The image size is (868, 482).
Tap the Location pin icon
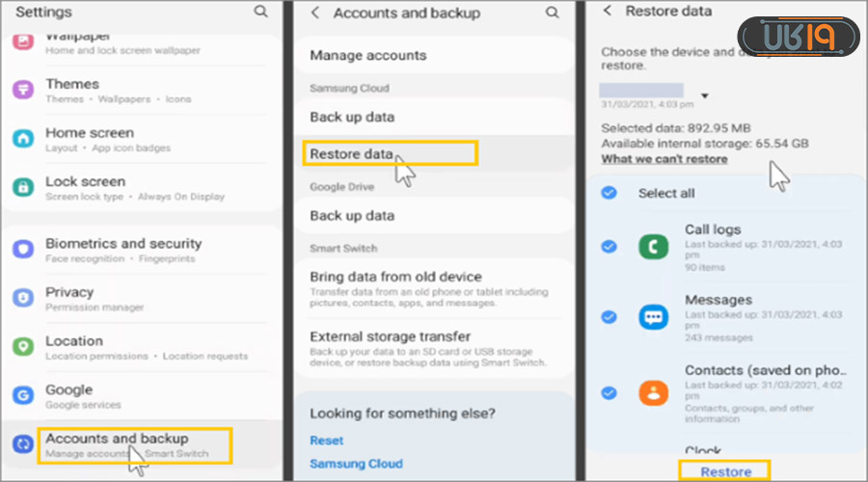pos(24,347)
